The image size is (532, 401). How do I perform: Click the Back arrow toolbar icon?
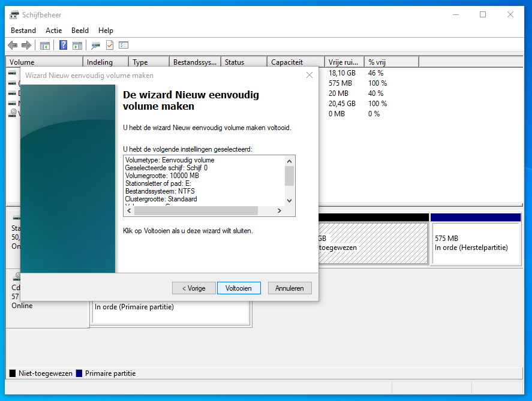point(13,45)
